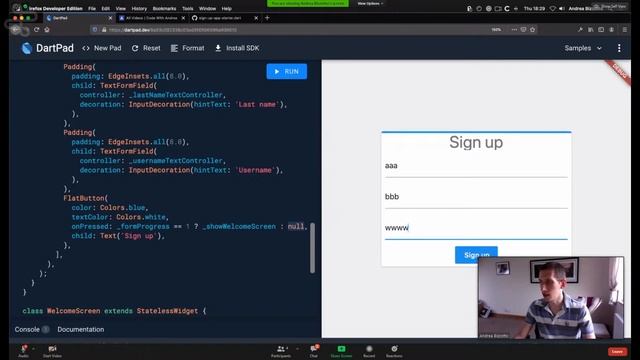Open Zoom Reactions
Viewport: 640px width, 360px height.
click(x=394, y=351)
